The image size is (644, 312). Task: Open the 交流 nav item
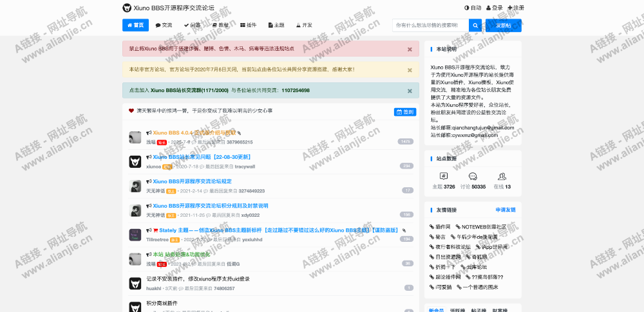tap(164, 25)
